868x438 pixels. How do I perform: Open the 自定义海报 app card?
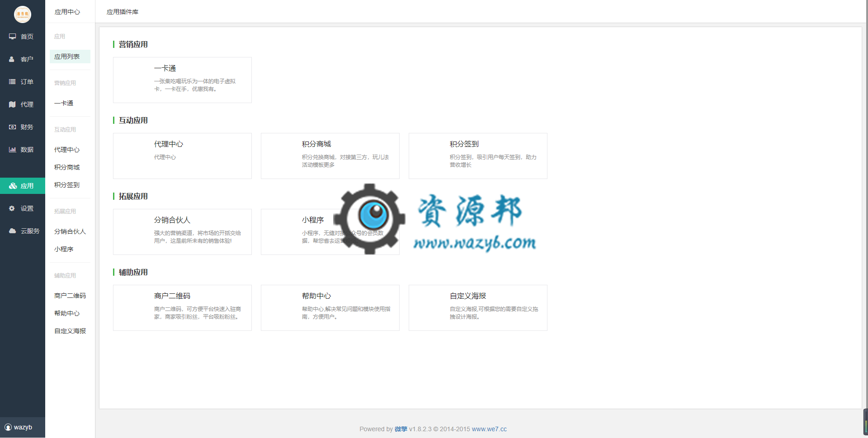click(478, 308)
